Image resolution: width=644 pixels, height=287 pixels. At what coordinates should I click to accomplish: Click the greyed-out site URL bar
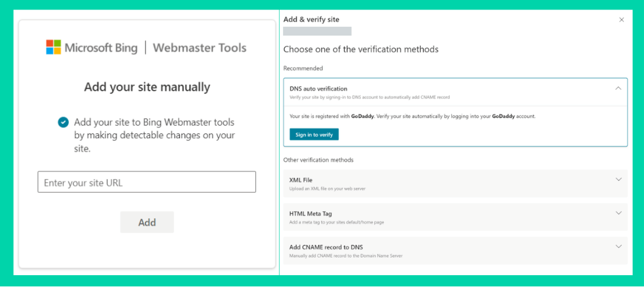(318, 31)
